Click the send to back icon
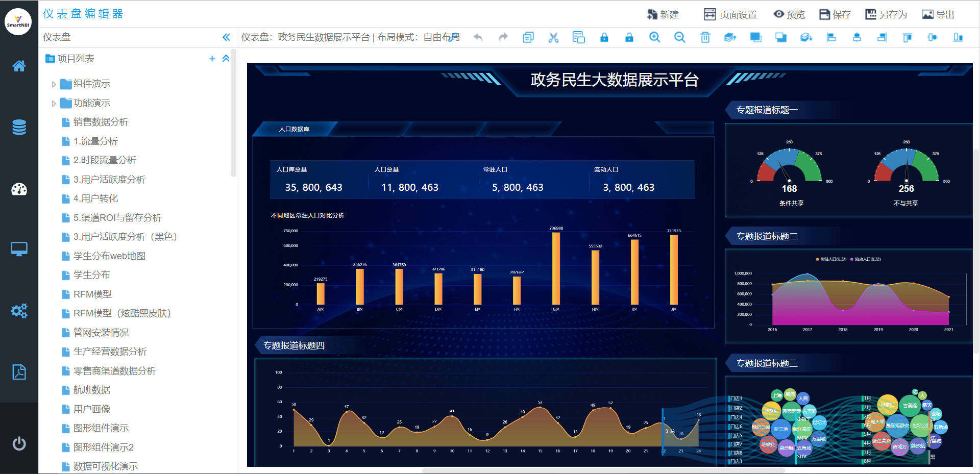 [x=781, y=37]
